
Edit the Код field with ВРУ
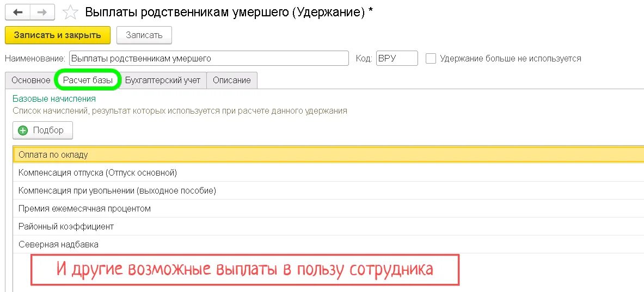(397, 58)
